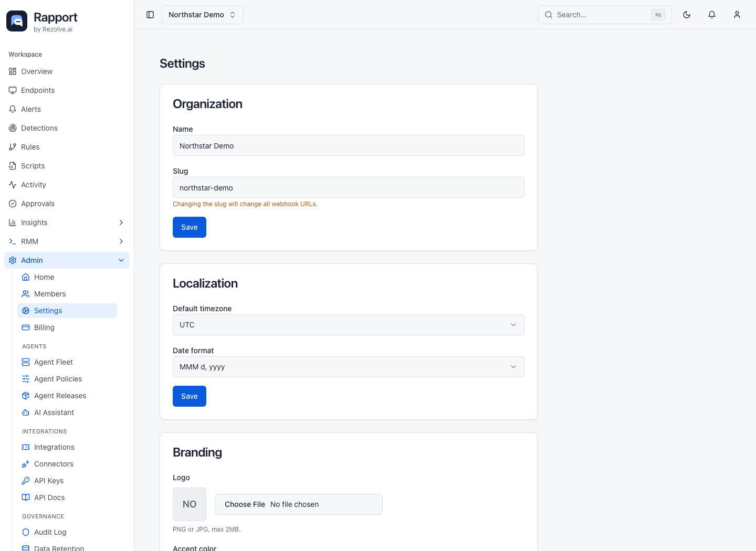Click the Admin Home house icon
756x551 pixels.
tap(26, 277)
